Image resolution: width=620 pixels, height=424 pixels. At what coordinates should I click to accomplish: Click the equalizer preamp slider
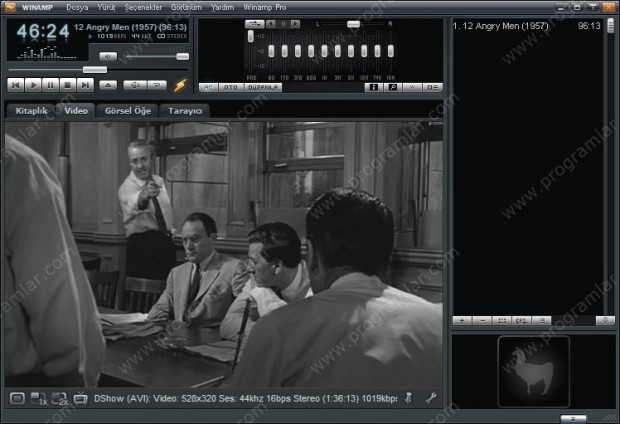point(250,36)
